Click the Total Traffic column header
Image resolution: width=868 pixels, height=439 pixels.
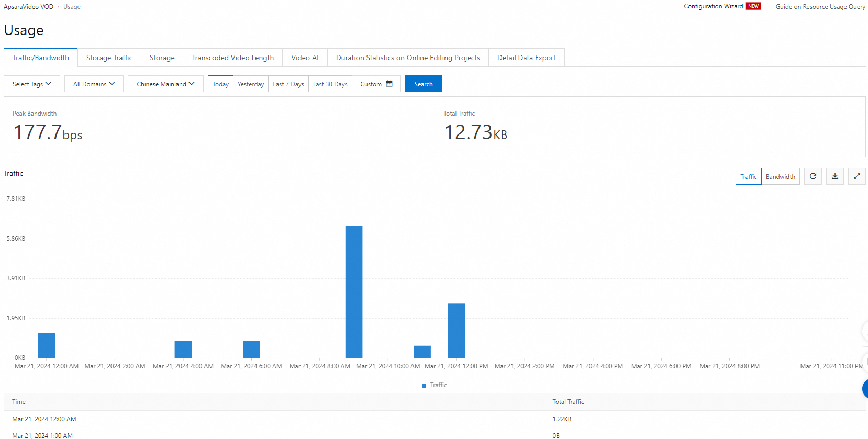pyautogui.click(x=568, y=402)
